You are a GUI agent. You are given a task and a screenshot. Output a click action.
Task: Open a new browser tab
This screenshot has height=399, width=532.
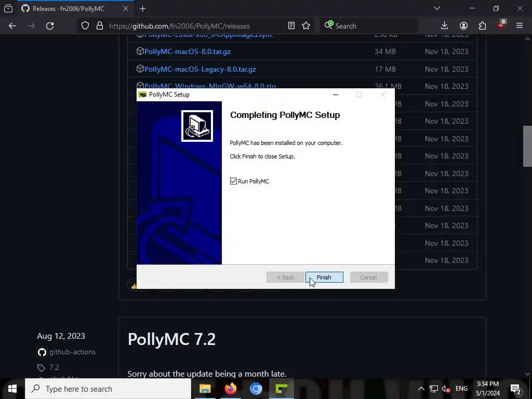pos(143,9)
